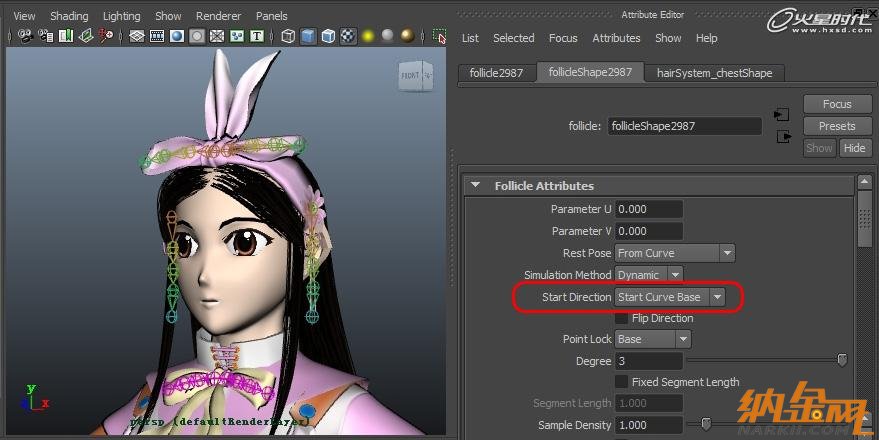Click the grayed Show button beside Hide
The height and width of the screenshot is (440, 879).
coord(819,148)
